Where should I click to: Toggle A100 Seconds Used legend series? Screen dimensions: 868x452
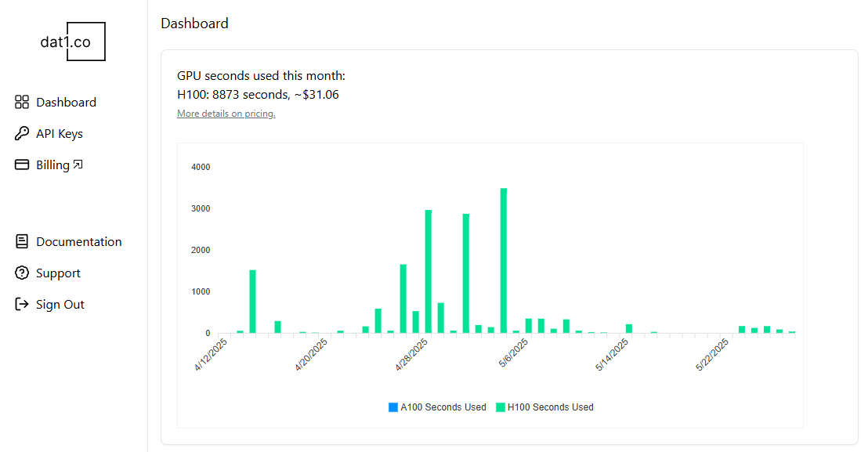click(443, 407)
